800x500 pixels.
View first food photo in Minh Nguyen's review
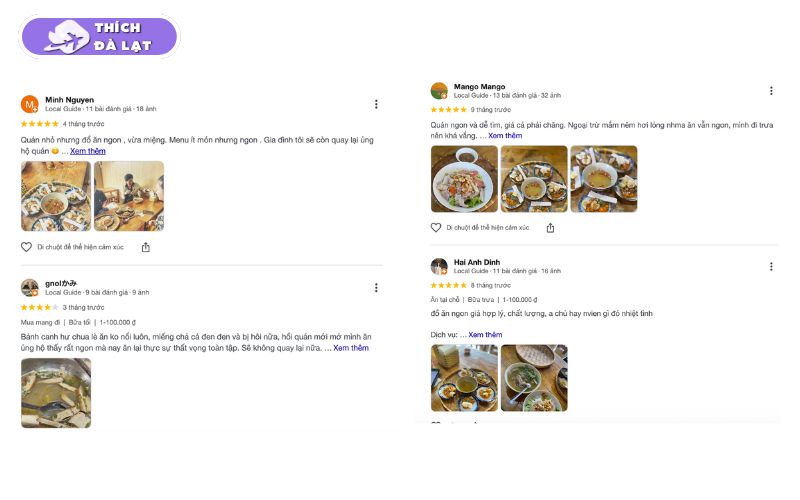pos(56,196)
